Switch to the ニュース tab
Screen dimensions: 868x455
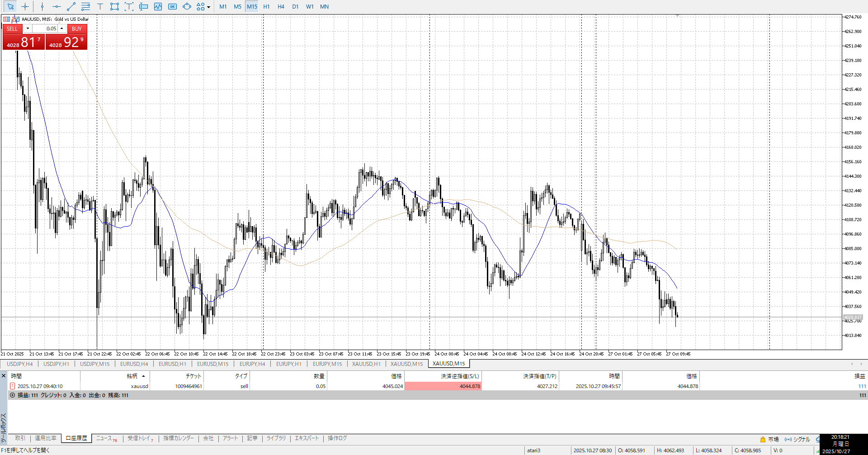click(x=106, y=438)
